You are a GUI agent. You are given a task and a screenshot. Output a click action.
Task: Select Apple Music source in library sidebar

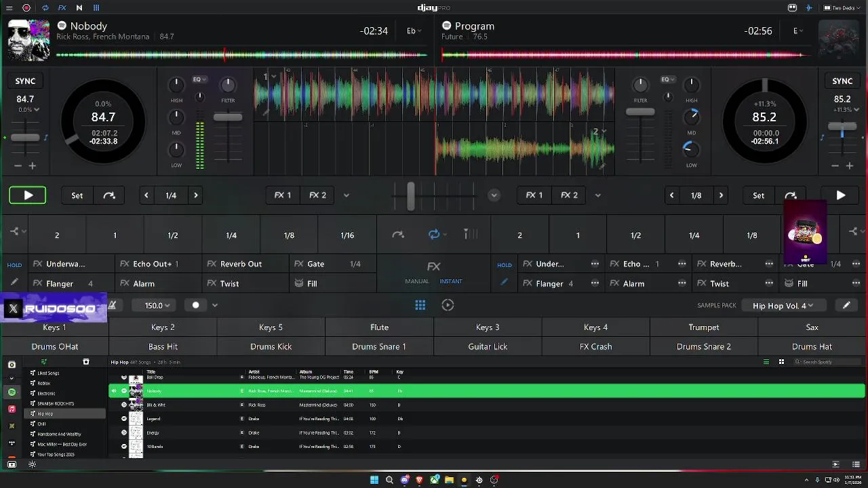tap(12, 409)
